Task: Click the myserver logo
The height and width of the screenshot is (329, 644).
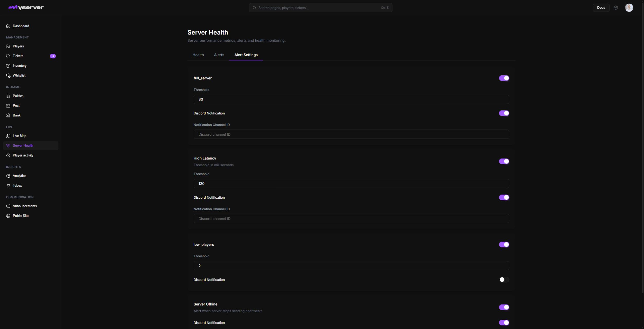Action: pos(26,7)
